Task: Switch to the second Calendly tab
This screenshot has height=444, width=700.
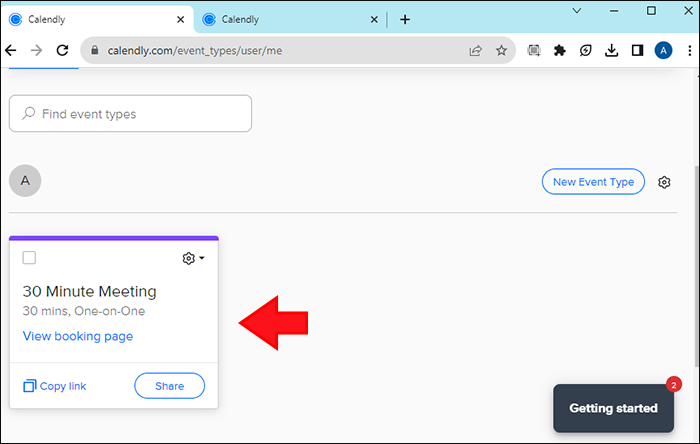Action: [x=290, y=19]
